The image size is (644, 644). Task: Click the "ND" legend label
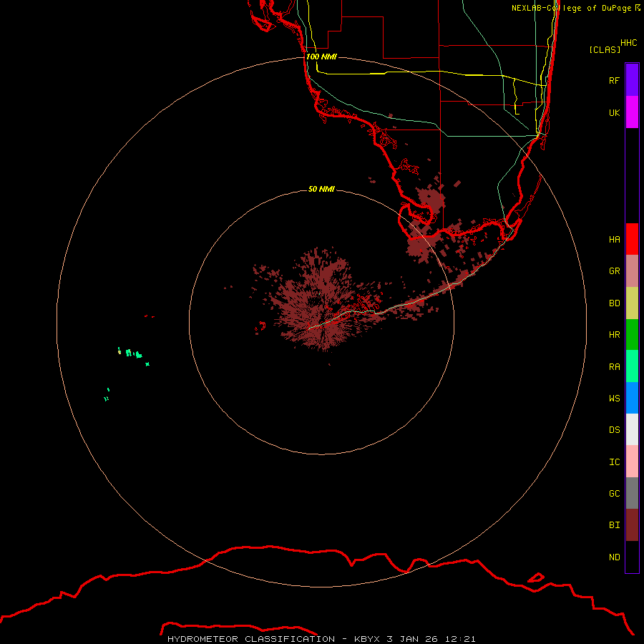coord(614,557)
